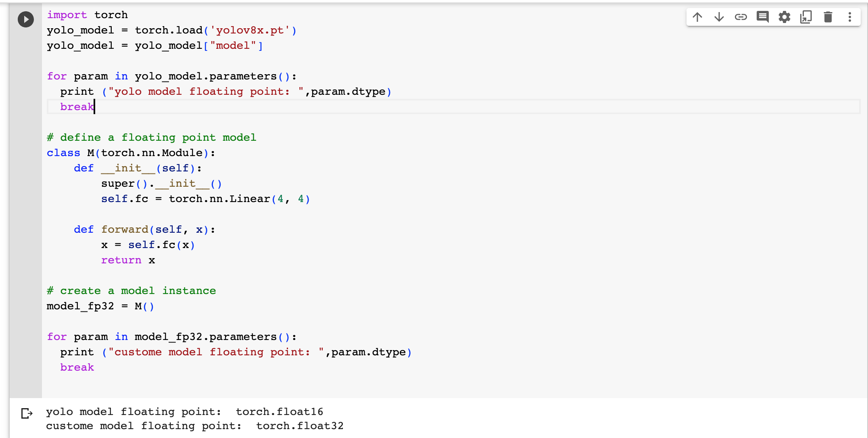Delete the current cell
This screenshot has width=868, height=438.
click(828, 17)
